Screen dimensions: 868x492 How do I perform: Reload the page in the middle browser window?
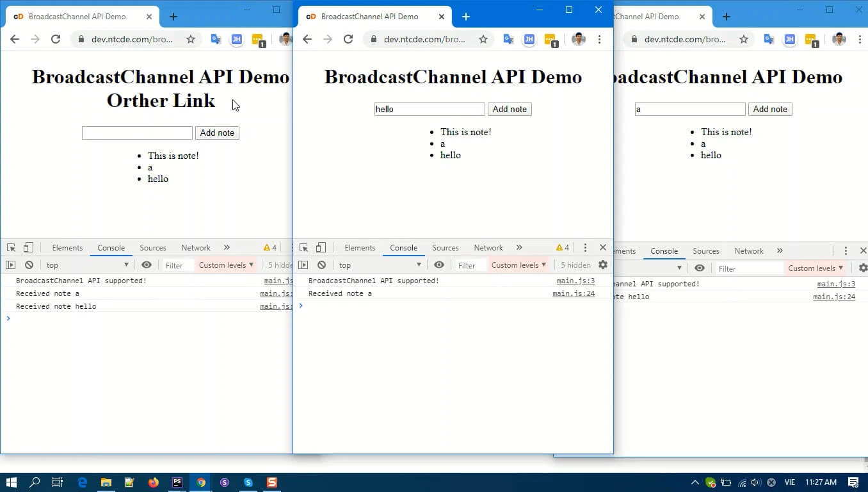coord(348,39)
